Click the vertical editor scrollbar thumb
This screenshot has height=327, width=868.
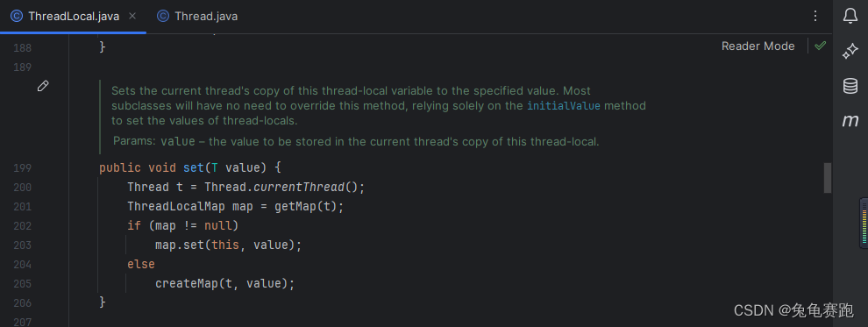pyautogui.click(x=828, y=178)
